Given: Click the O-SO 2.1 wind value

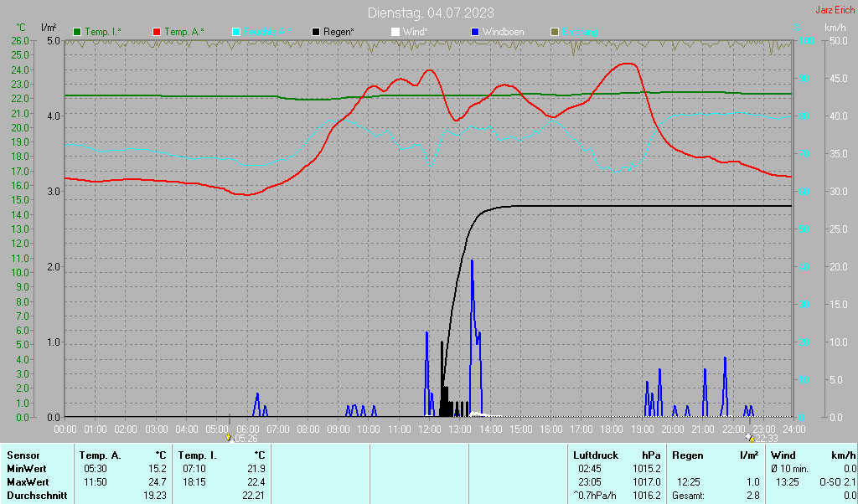Looking at the screenshot, I should coord(837,483).
